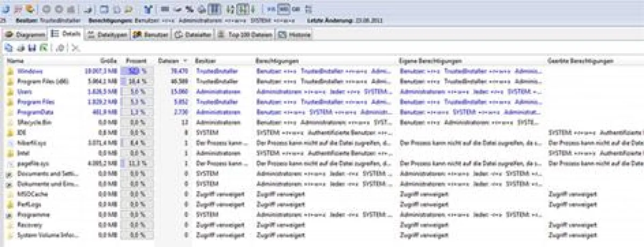Click the Berechtigungen column header

click(277, 61)
